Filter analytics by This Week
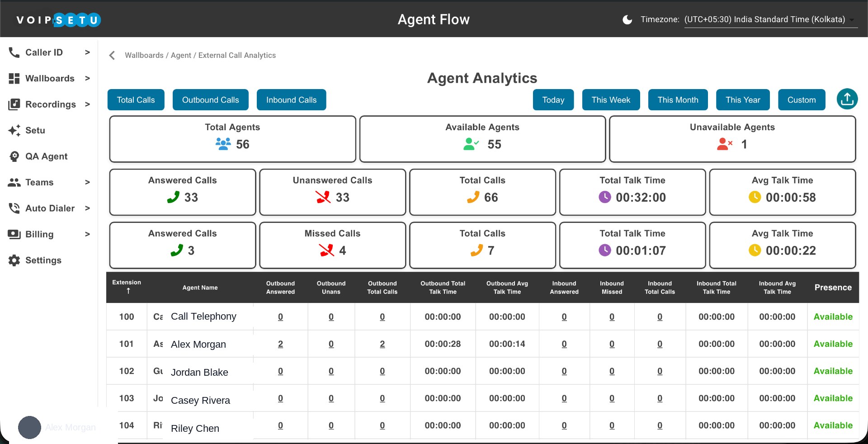Image resolution: width=868 pixels, height=444 pixels. pos(611,100)
